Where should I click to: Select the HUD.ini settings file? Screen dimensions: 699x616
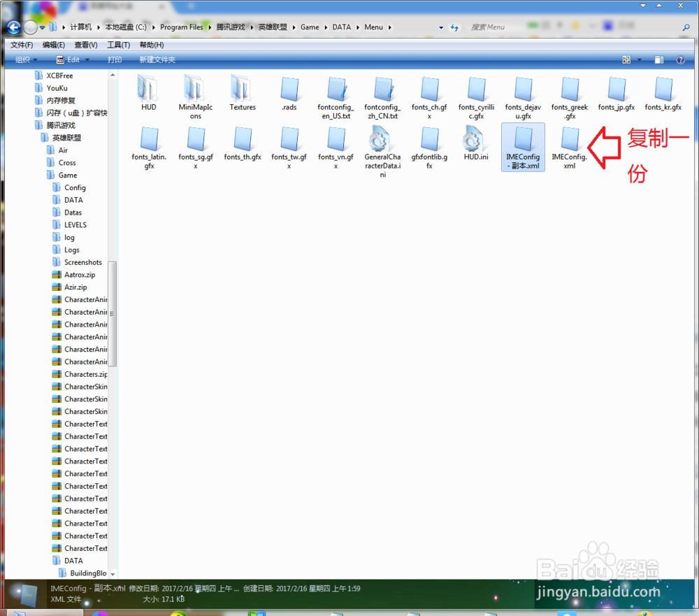coord(476,143)
